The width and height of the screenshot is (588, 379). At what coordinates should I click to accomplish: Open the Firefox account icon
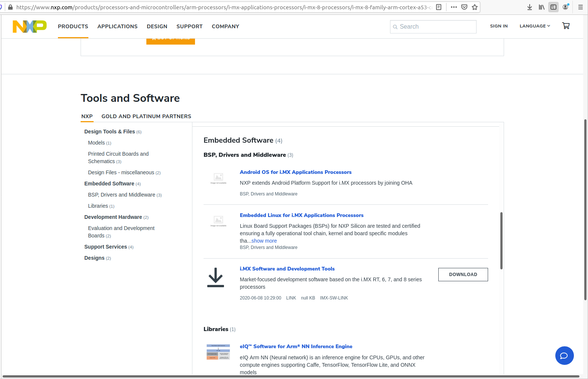click(565, 7)
